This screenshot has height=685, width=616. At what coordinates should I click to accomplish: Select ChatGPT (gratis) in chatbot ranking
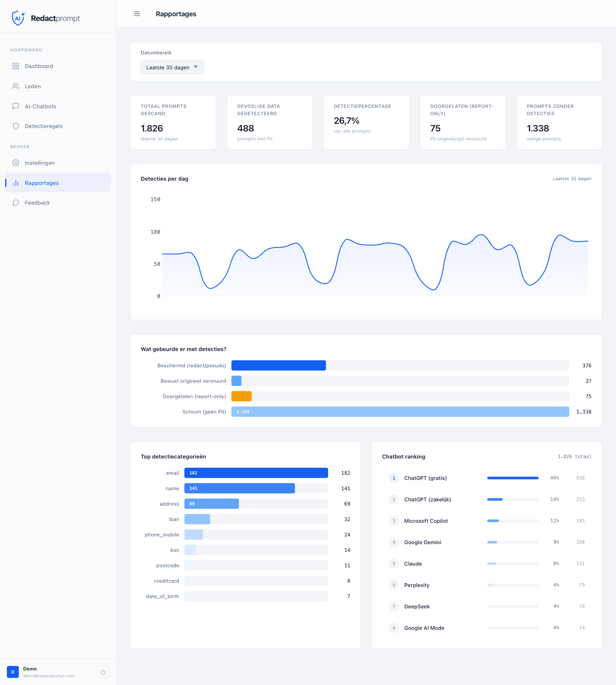[487, 478]
